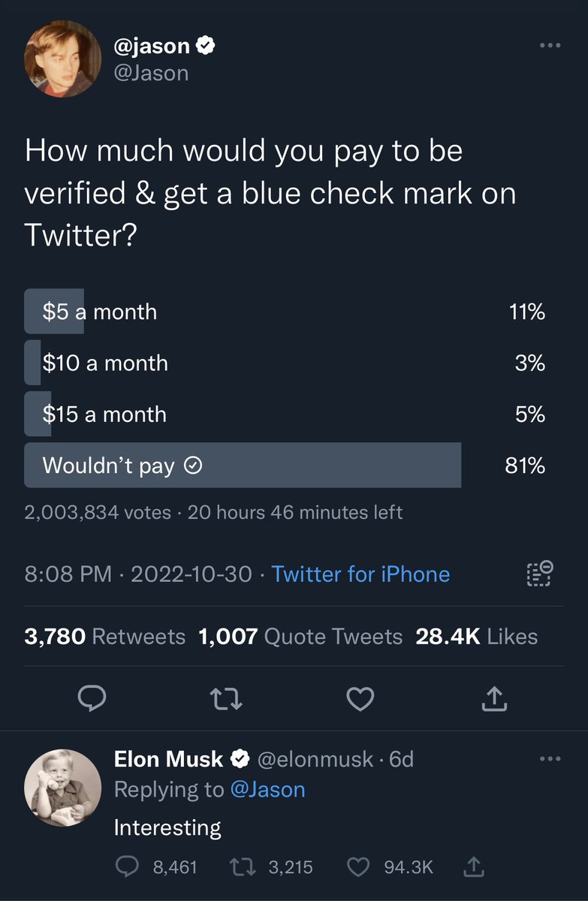Viewport: 588px width, 901px height.
Task: Open the 28.4K Likes list
Action: pyautogui.click(x=477, y=637)
